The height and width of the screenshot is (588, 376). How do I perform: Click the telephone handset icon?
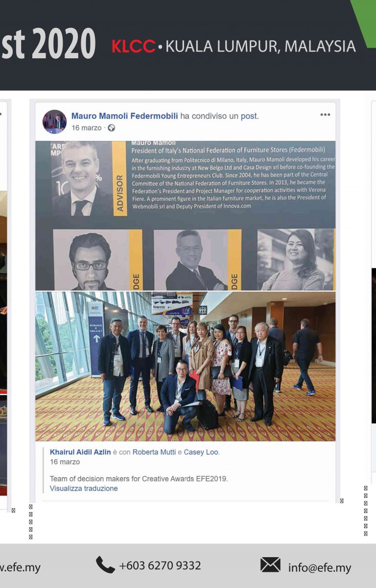click(x=105, y=565)
